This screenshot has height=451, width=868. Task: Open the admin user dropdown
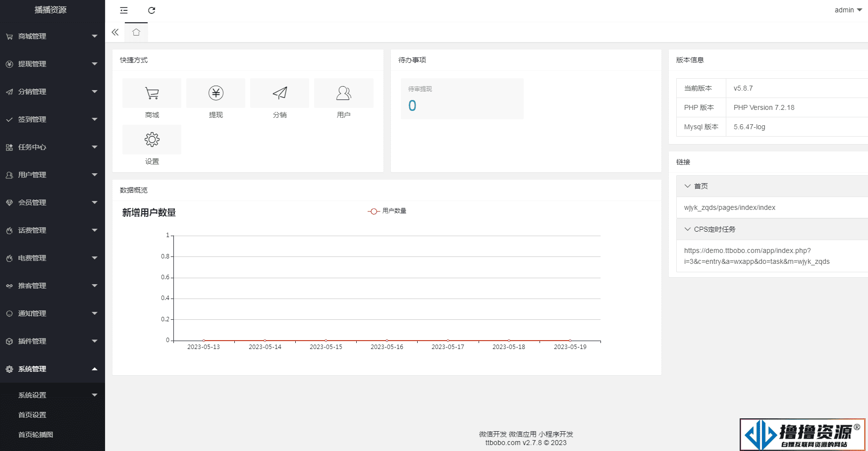point(848,10)
